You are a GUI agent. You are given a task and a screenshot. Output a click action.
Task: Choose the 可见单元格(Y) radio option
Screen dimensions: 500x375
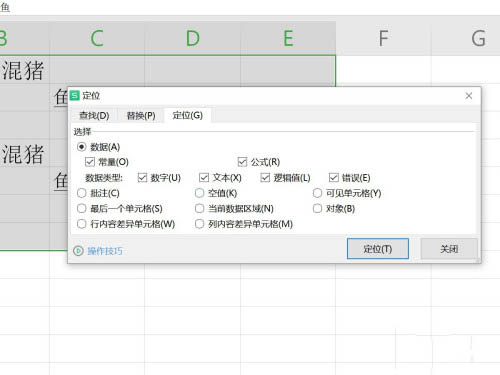pos(317,193)
